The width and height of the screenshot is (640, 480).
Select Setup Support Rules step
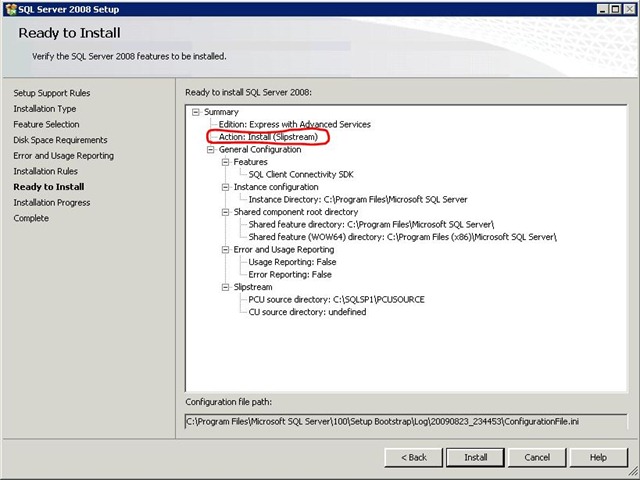click(x=52, y=93)
